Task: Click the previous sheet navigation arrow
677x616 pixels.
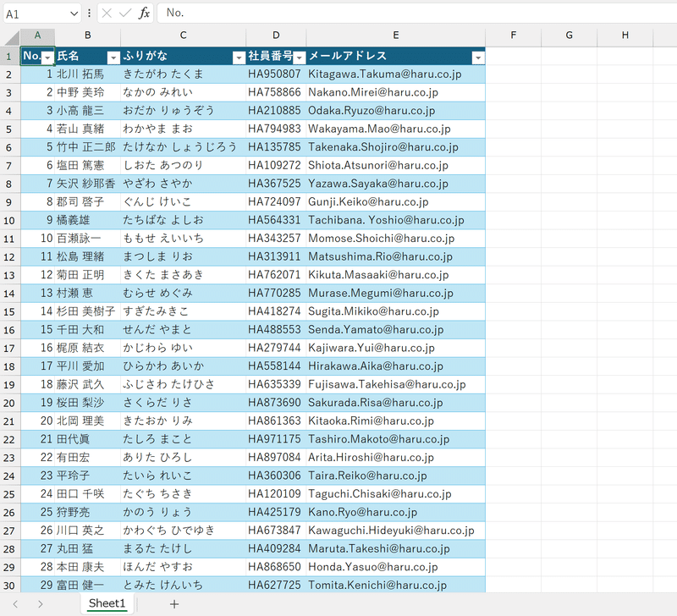Action: pyautogui.click(x=17, y=603)
